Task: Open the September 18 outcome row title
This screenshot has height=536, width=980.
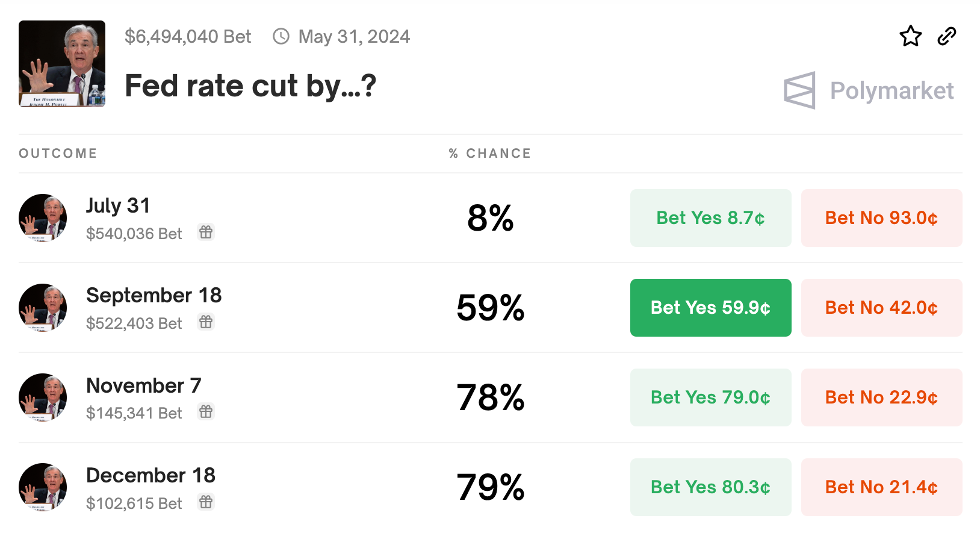Action: tap(154, 295)
